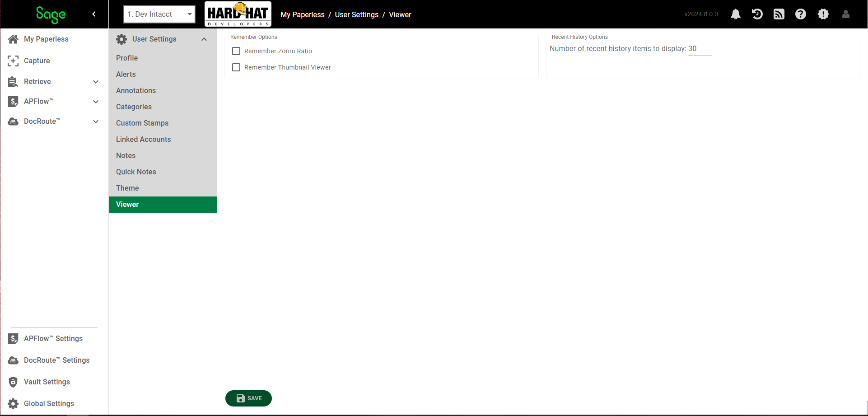
Task: Open the notifications bell
Action: click(736, 14)
